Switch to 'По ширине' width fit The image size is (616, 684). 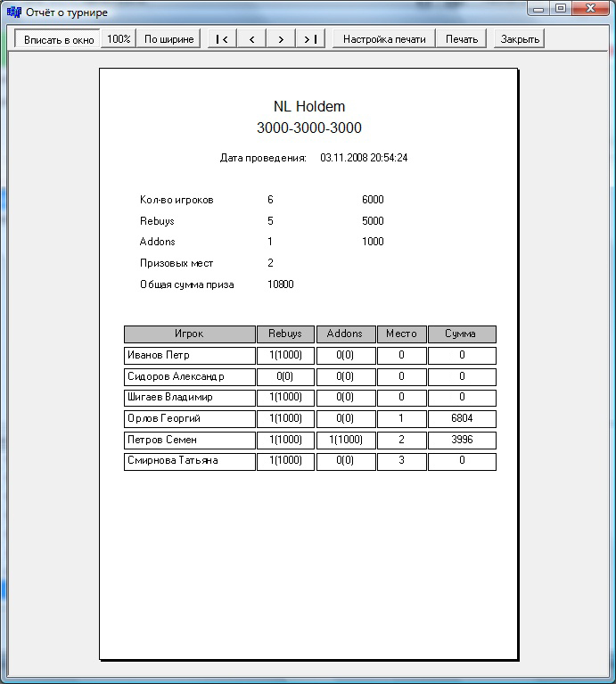169,39
